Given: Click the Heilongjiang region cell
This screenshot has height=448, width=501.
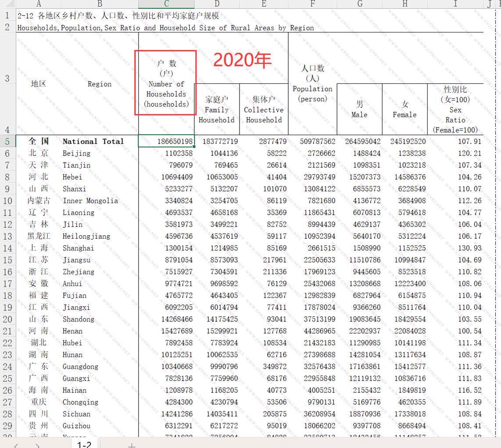Looking at the screenshot, I should point(86,236).
